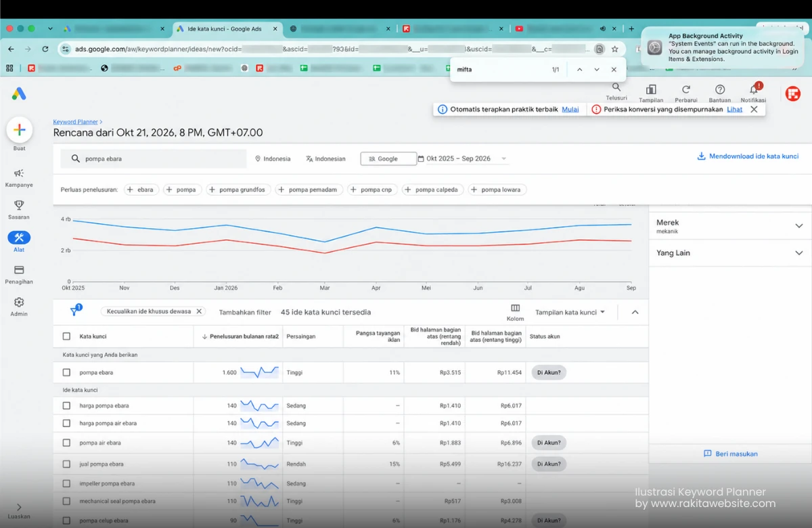Switch to Ide kata kunci - Google Ads tab

point(226,29)
